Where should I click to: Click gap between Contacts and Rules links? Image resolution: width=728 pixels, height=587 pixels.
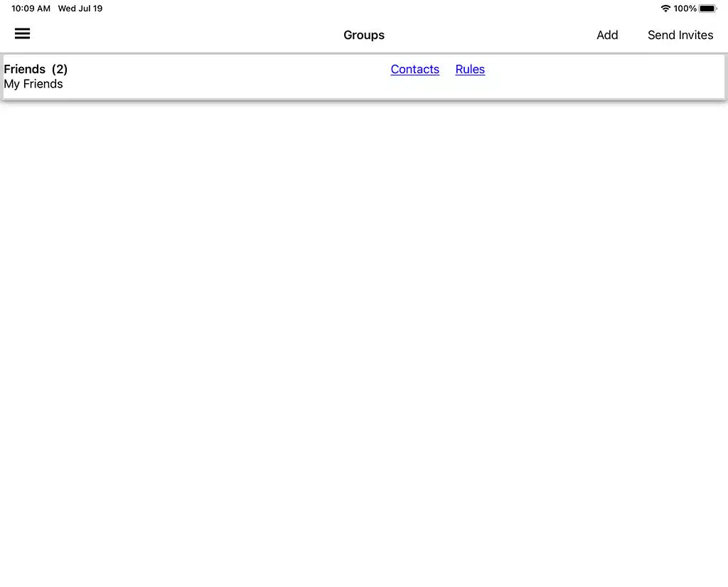tap(447, 70)
